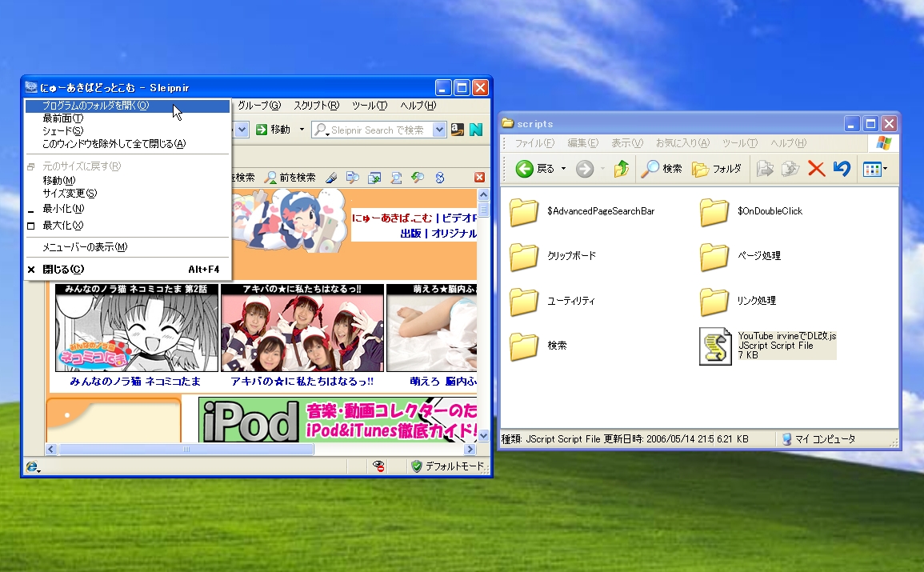The height and width of the screenshot is (572, 924).
Task: Choose プログラムのフォルダを開く(O) menu item
Action: (127, 106)
